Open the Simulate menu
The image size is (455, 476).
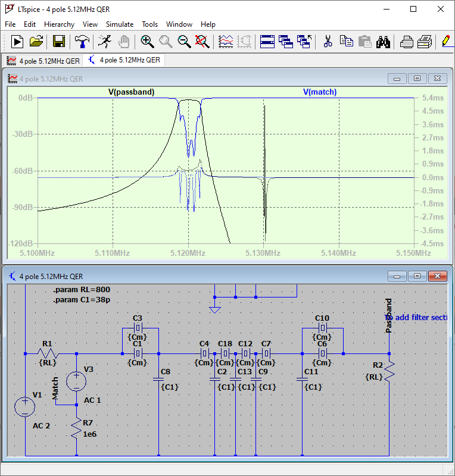point(120,24)
